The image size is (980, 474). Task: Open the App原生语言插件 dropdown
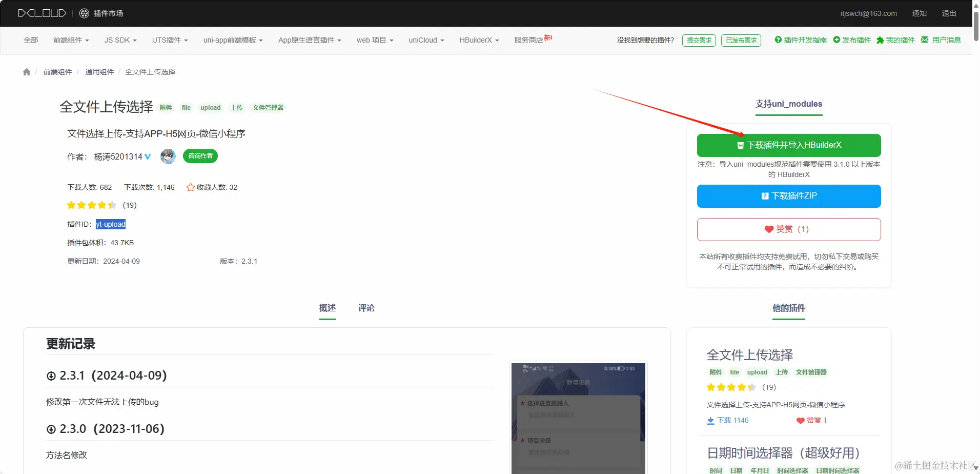click(310, 40)
